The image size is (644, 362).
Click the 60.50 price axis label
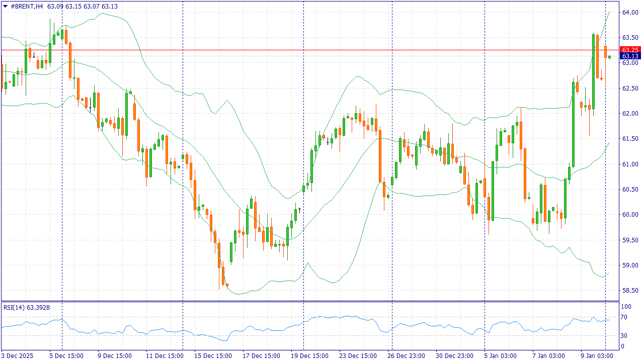pyautogui.click(x=630, y=190)
